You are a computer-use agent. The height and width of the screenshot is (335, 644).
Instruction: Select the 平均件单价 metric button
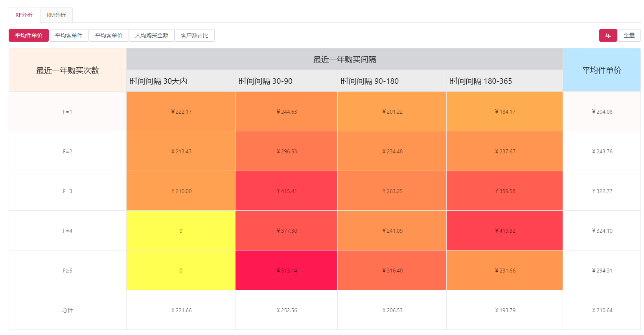click(x=29, y=35)
